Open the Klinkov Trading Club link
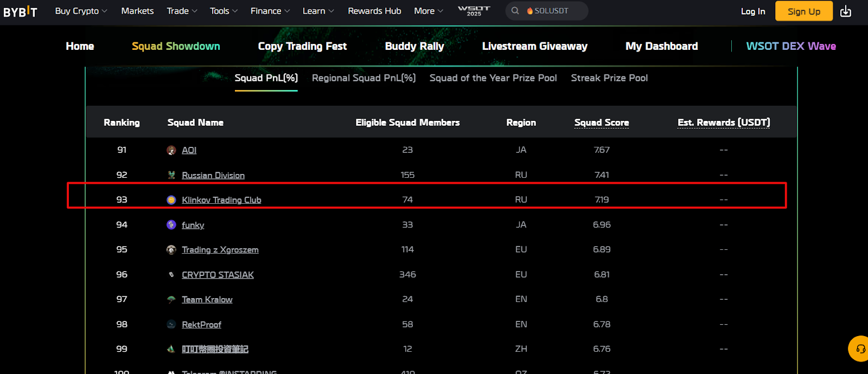This screenshot has width=868, height=374. 221,200
